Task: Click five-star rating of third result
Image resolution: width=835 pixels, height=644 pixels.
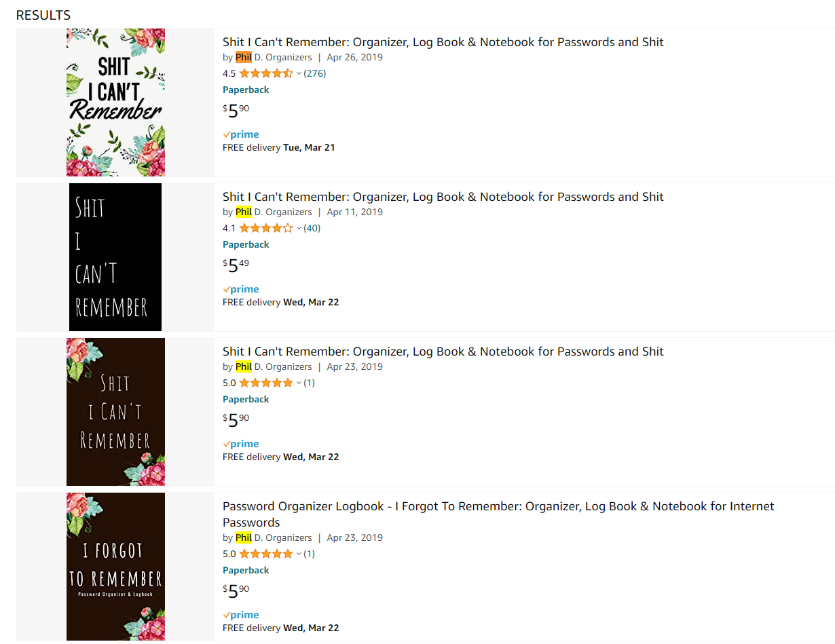Action: (x=266, y=383)
